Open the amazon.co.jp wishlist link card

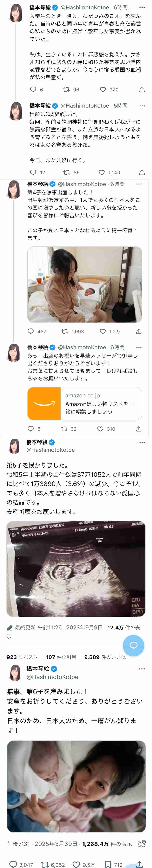coord(85,403)
